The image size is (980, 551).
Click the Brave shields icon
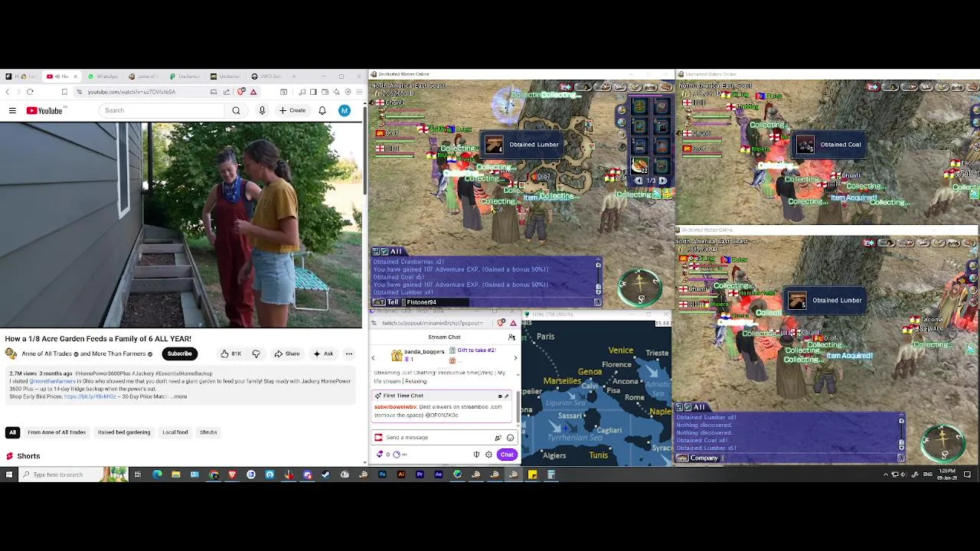(x=241, y=92)
